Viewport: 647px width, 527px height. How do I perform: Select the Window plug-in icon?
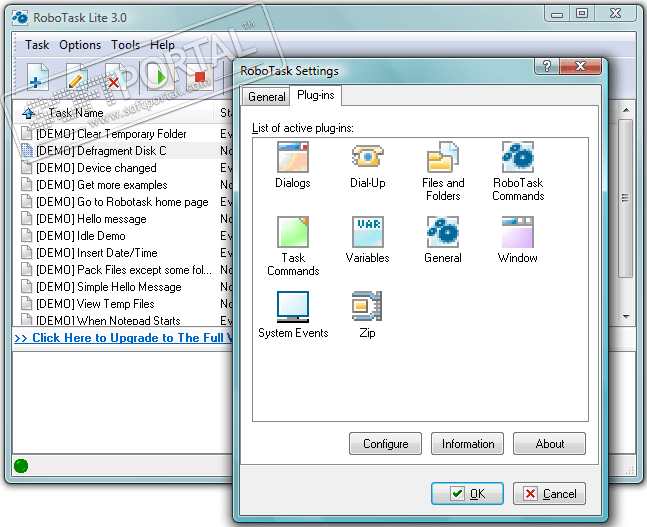coord(517,232)
